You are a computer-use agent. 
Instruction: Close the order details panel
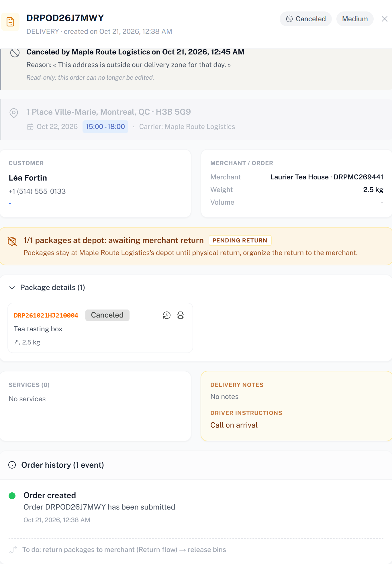tap(385, 19)
